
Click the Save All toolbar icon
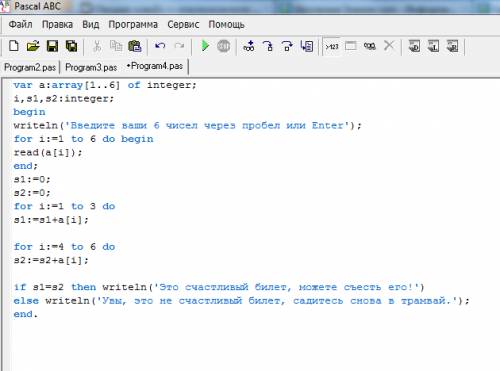(x=71, y=46)
